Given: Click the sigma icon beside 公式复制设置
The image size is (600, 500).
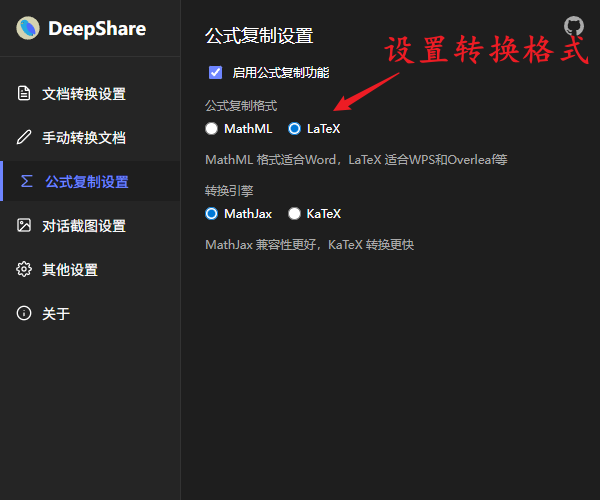Looking at the screenshot, I should coord(26,181).
